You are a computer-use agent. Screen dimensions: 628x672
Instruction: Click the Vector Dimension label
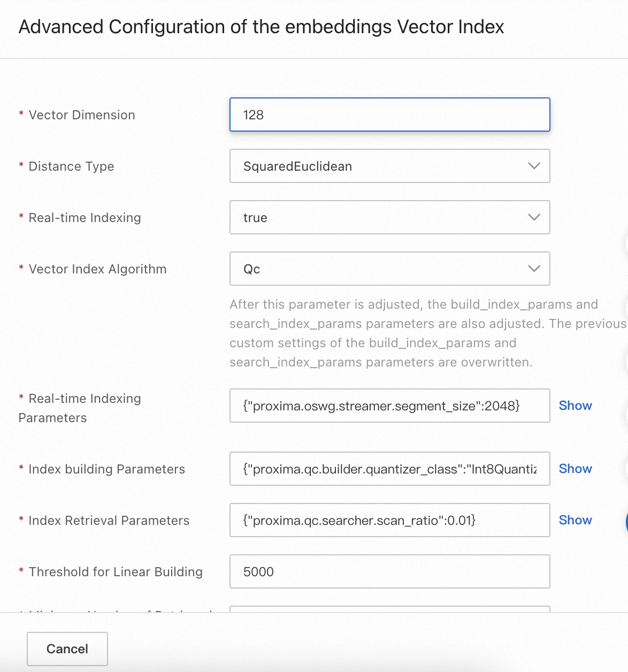[82, 115]
